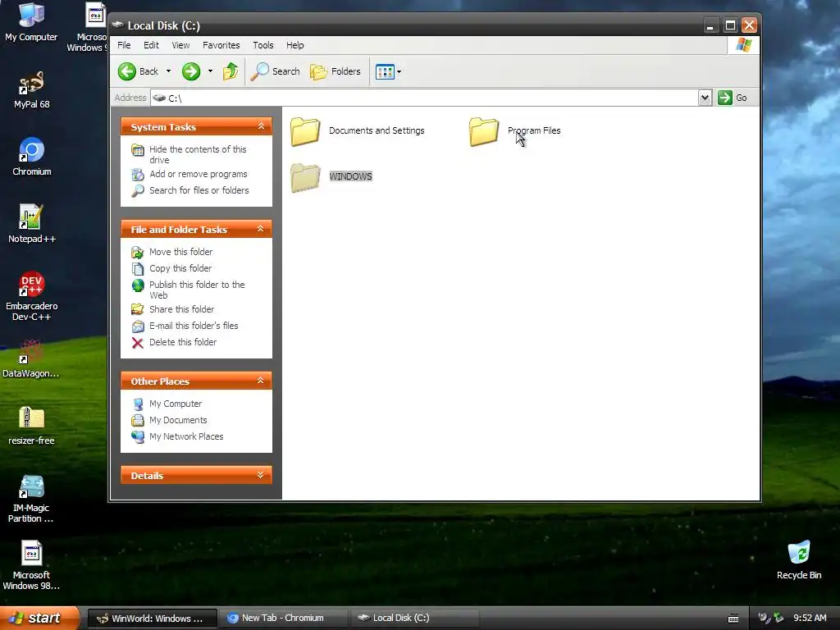This screenshot has width=840, height=630.
Task: Open the Favorites menu
Action: (x=221, y=45)
